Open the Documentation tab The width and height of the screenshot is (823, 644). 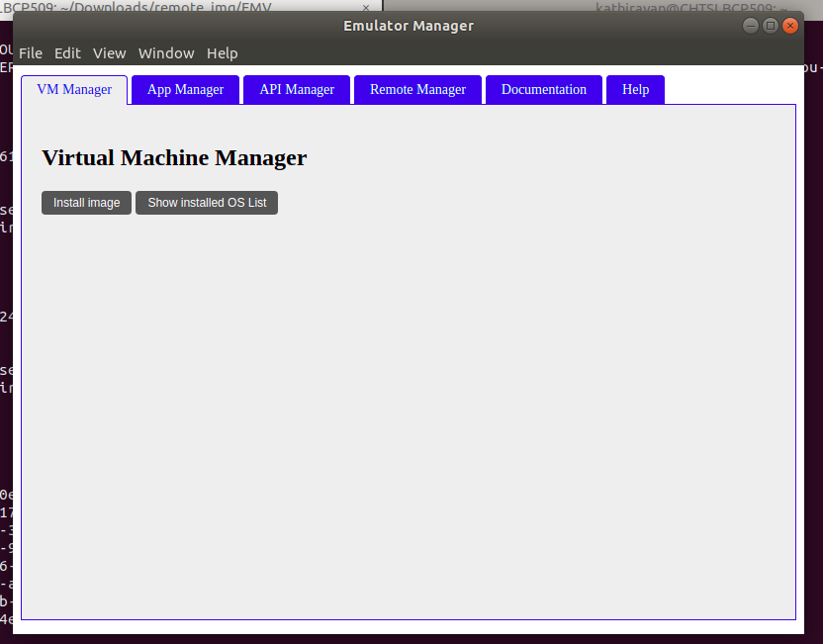544,90
